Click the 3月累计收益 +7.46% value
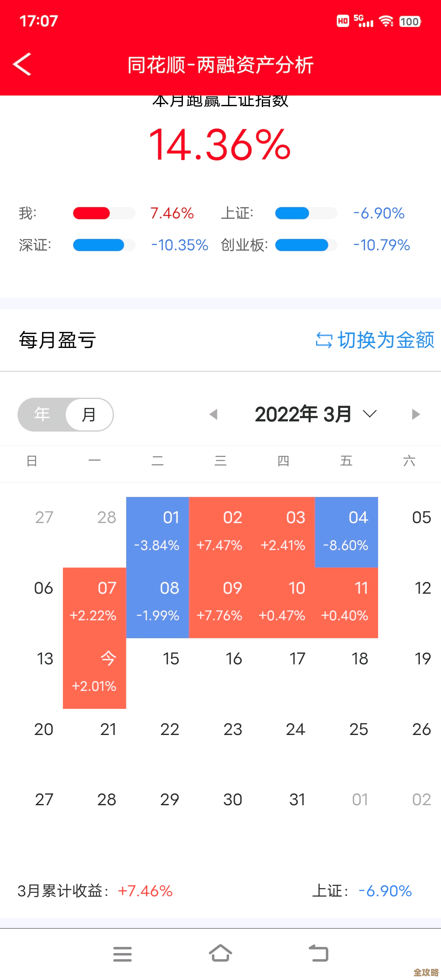Screen dimensions: 441x980 coord(145,891)
